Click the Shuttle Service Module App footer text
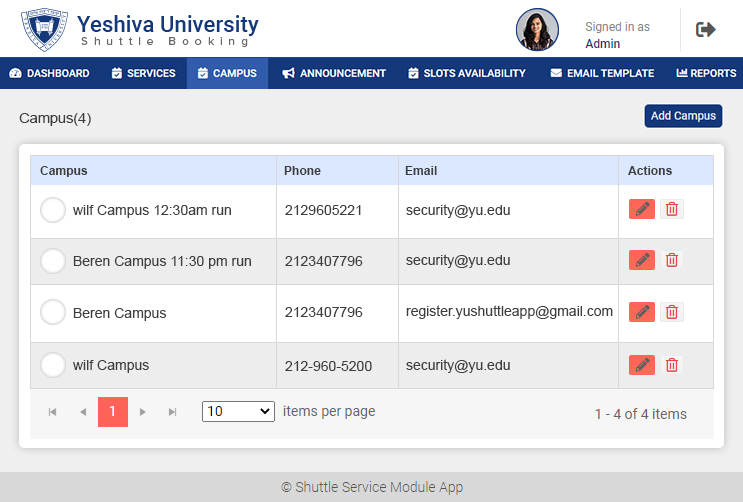743x502 pixels. [x=372, y=487]
